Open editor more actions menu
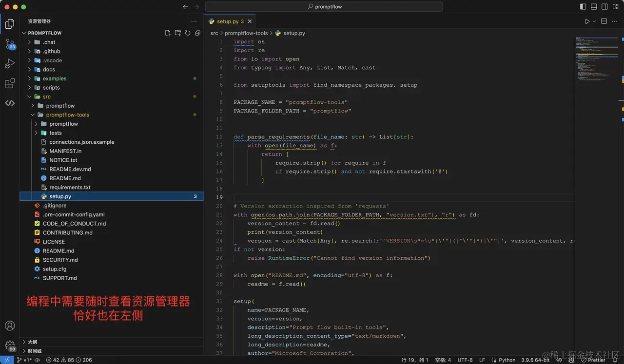 [x=615, y=21]
